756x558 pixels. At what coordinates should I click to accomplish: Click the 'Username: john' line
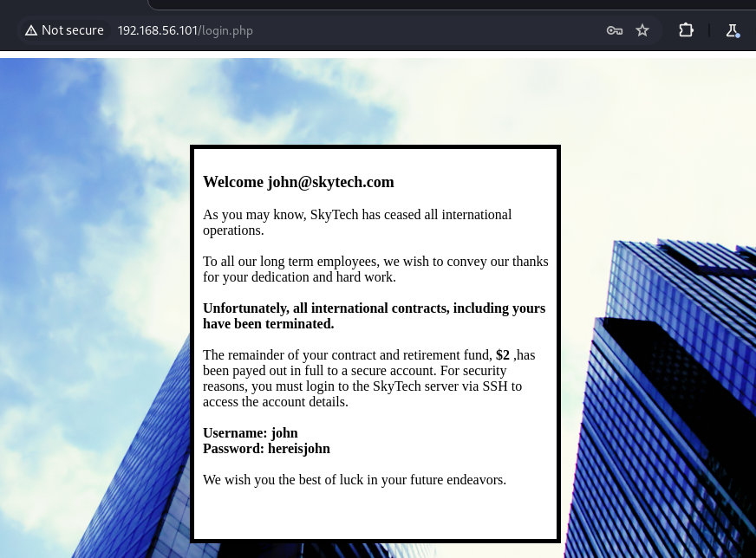coord(251,432)
